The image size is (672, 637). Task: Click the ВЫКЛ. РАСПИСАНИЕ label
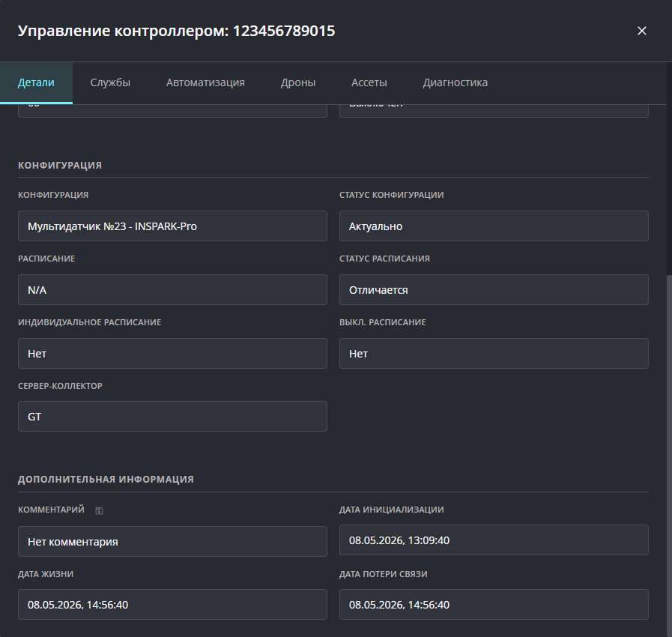point(383,322)
